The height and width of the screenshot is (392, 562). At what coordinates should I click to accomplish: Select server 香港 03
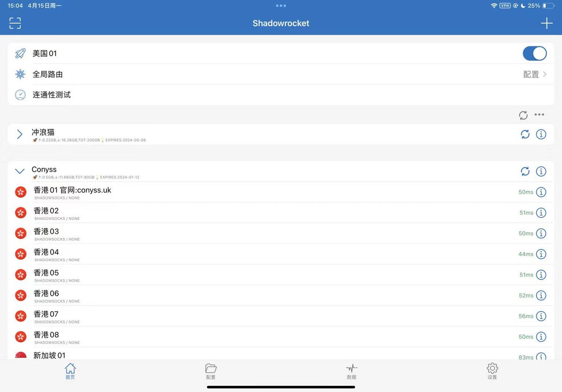pos(281,233)
